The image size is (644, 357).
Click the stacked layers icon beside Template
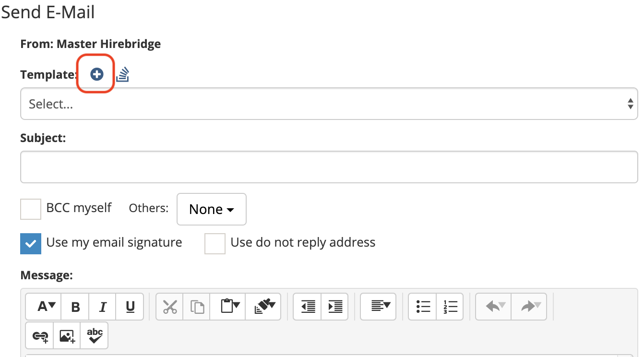coord(123,74)
